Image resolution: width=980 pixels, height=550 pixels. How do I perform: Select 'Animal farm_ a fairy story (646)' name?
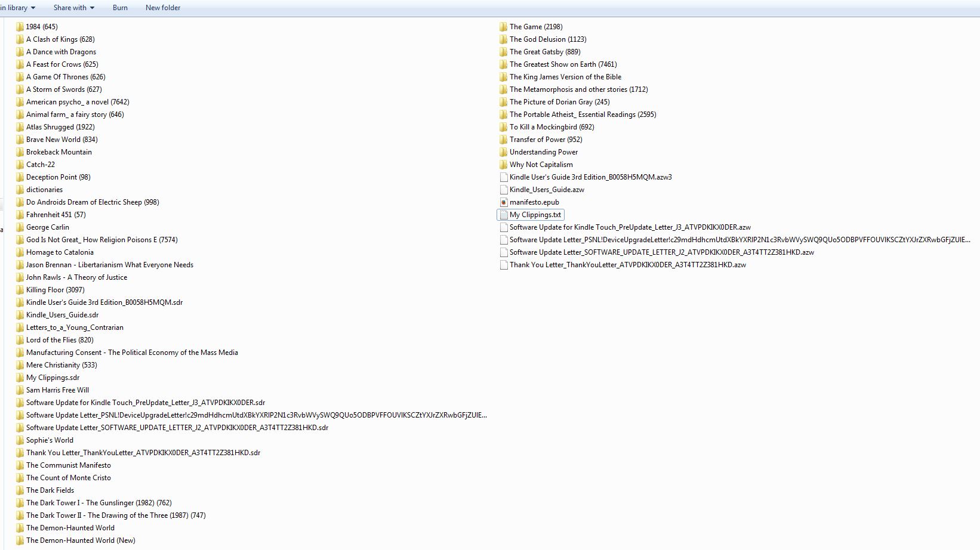tap(75, 115)
